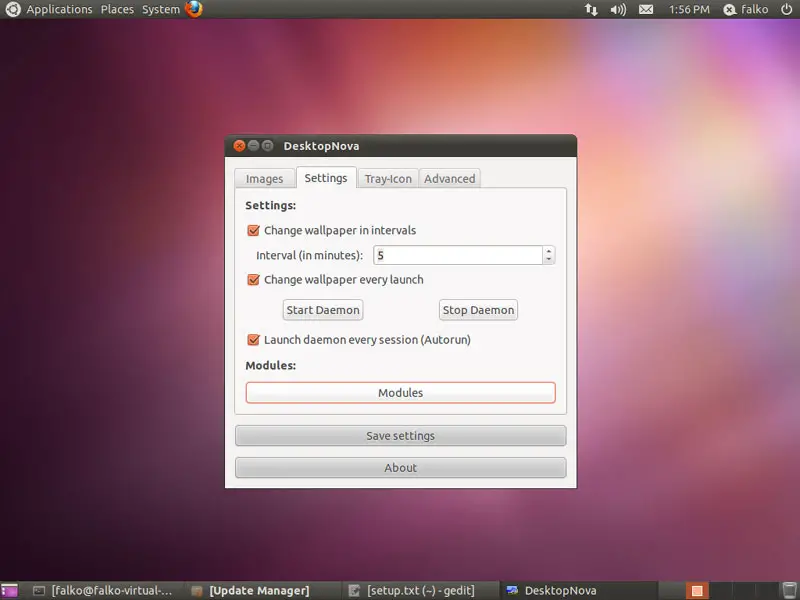The image size is (800, 600).
Task: Click the Start Daemon button
Action: coord(323,310)
